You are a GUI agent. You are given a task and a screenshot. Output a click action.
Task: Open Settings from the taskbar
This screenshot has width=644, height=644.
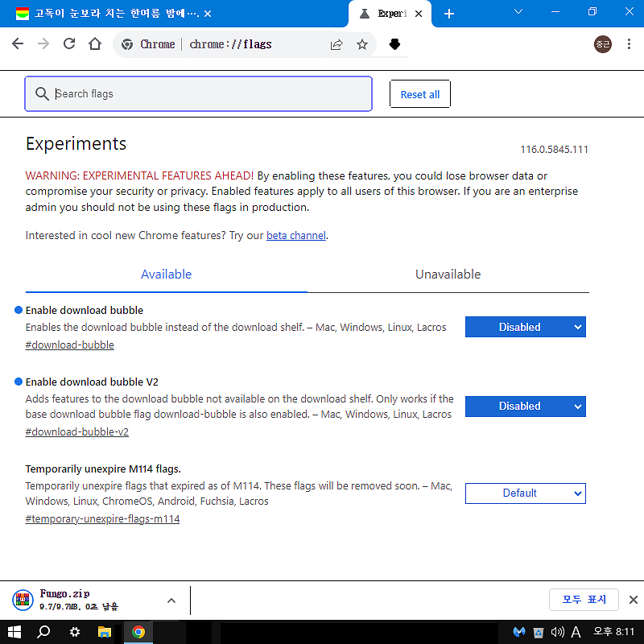click(x=75, y=632)
